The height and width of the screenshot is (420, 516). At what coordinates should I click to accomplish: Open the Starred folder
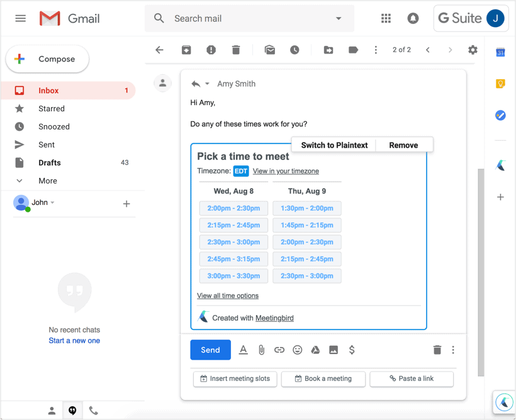point(69,109)
